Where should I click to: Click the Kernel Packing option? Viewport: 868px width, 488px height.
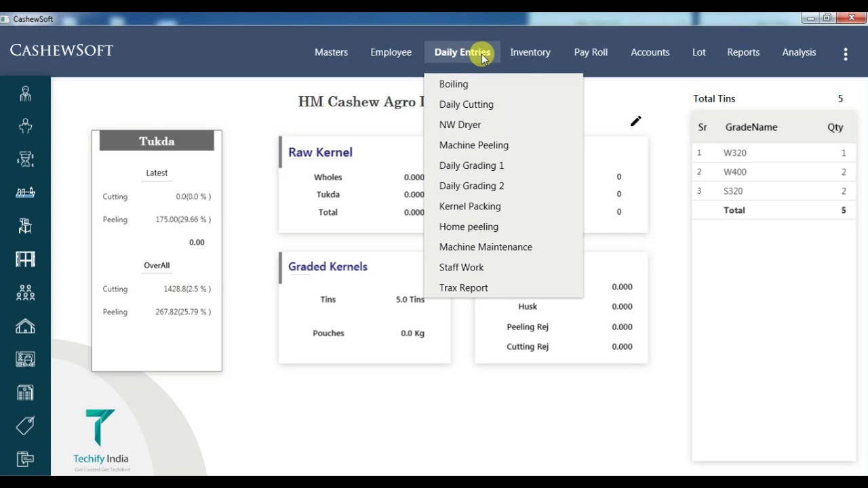(470, 206)
